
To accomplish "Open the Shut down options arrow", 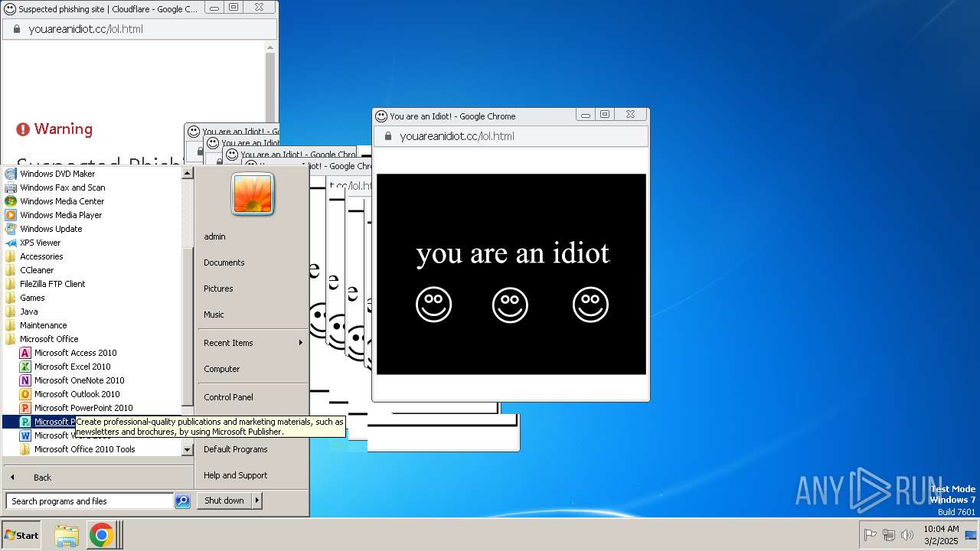I will pos(257,500).
